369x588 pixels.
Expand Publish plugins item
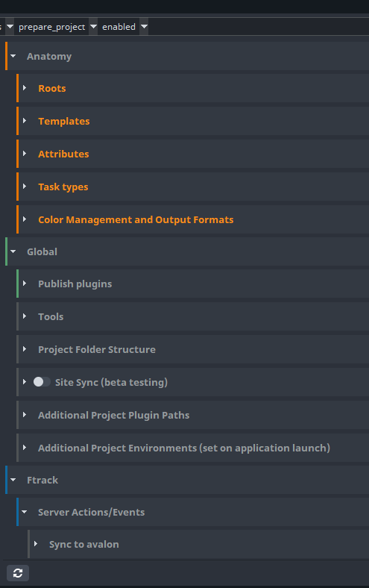25,284
